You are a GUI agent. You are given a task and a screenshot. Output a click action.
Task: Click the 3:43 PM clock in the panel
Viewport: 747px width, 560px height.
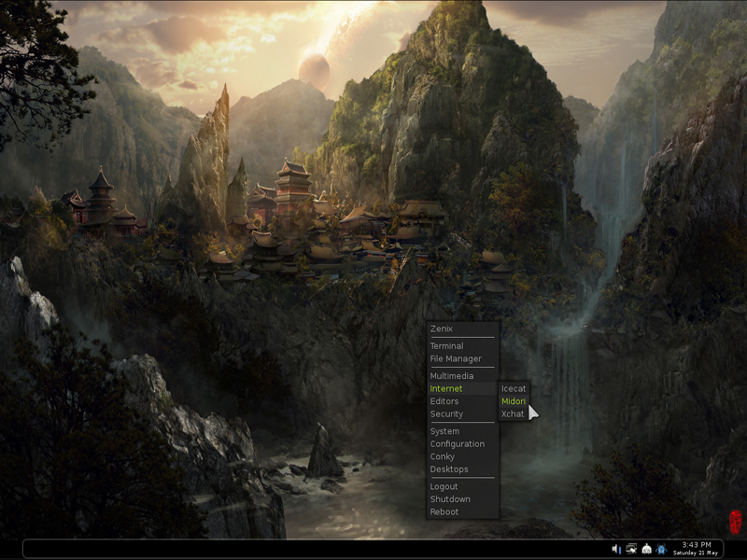pos(696,545)
